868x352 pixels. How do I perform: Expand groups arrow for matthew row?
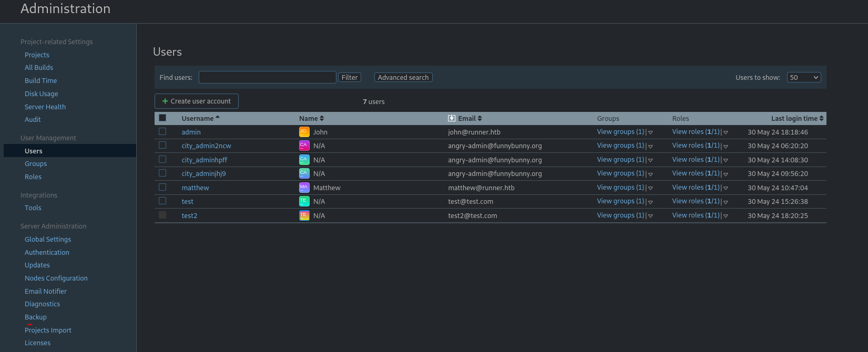coord(650,188)
